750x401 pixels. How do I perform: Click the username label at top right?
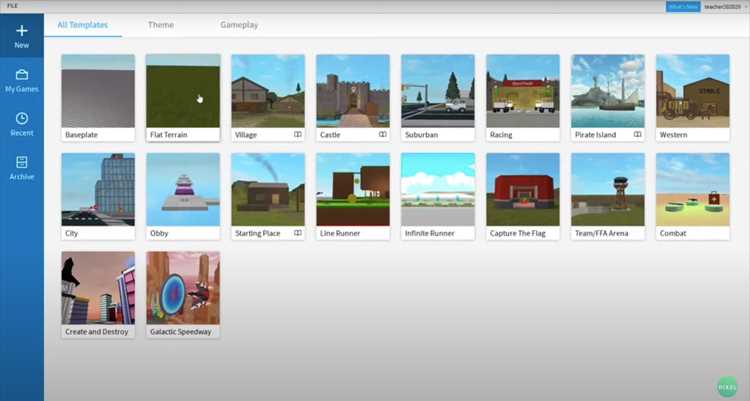click(x=722, y=7)
